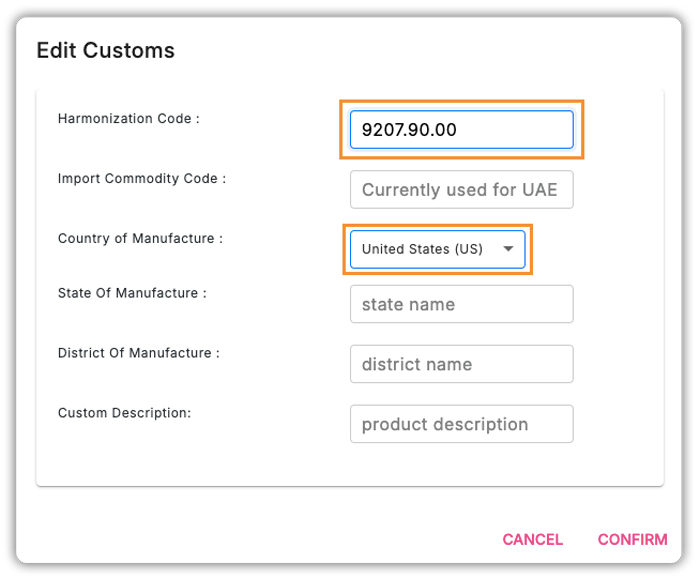Click the 'Harmonization Code :' label
The image size is (700, 578).
(x=129, y=119)
